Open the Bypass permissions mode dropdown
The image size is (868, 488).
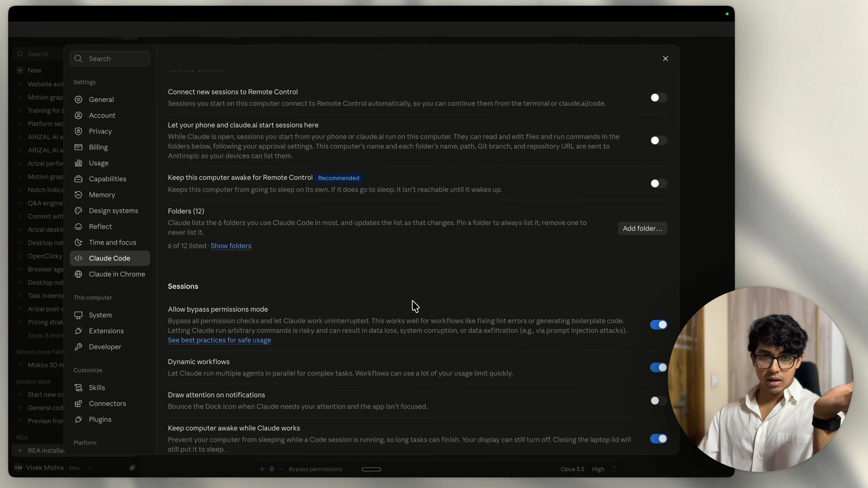[315, 469]
